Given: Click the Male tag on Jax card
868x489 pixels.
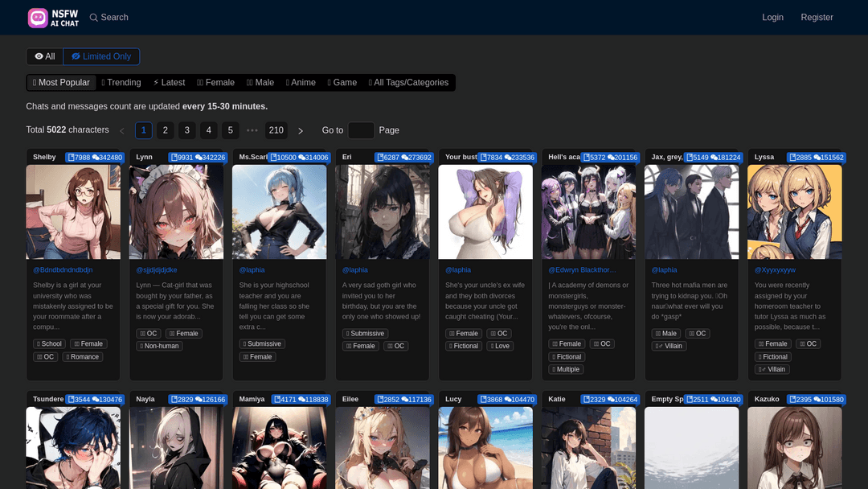Looking at the screenshot, I should click(x=666, y=334).
